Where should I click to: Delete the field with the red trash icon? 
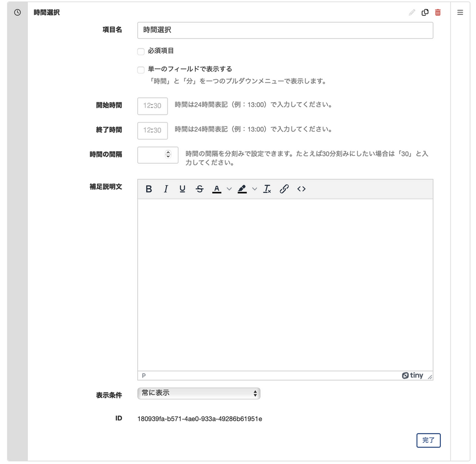coord(438,12)
